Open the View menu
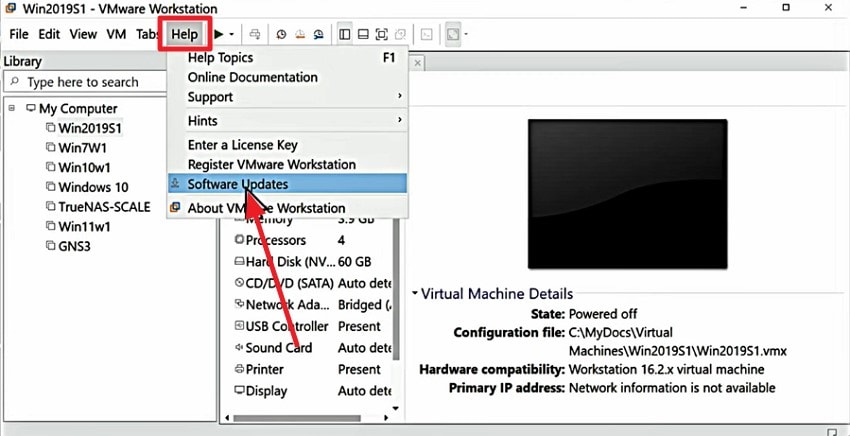 coord(83,34)
